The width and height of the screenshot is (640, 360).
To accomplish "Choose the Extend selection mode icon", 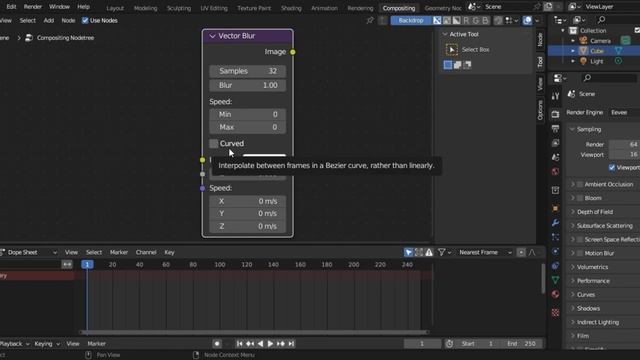I will click(x=458, y=64).
